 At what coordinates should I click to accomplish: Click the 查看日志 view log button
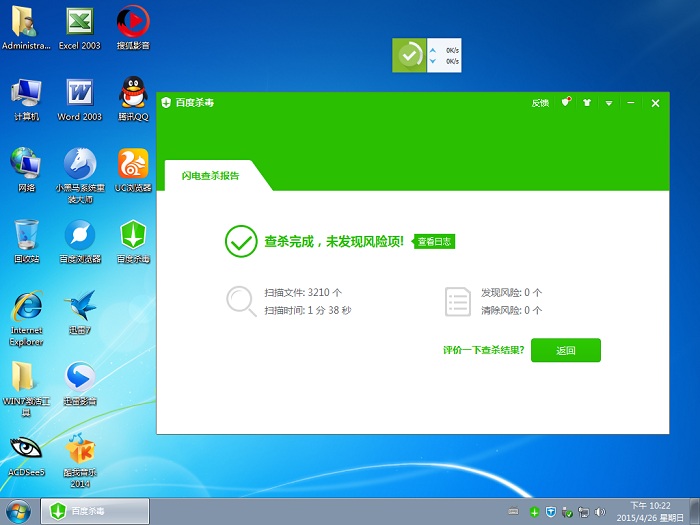coord(434,241)
